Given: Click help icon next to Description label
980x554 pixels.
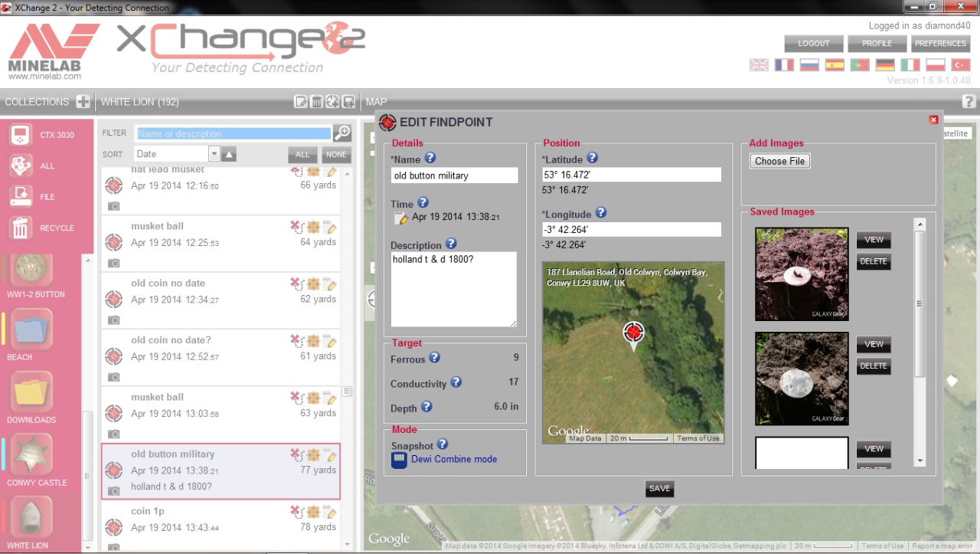Looking at the screenshot, I should point(451,244).
